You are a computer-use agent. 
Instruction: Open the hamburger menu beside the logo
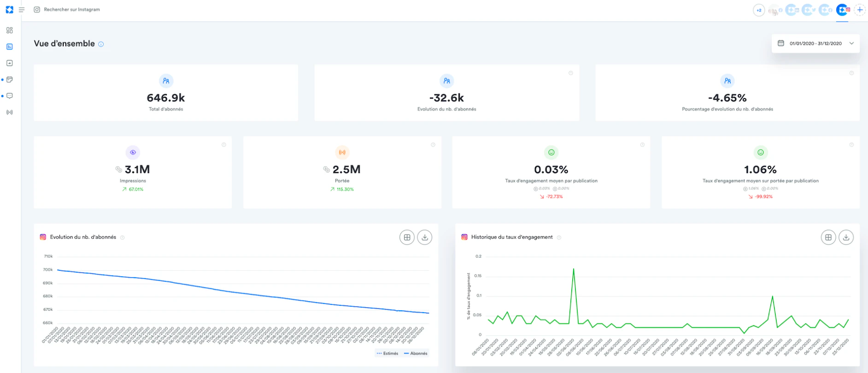[x=22, y=10]
